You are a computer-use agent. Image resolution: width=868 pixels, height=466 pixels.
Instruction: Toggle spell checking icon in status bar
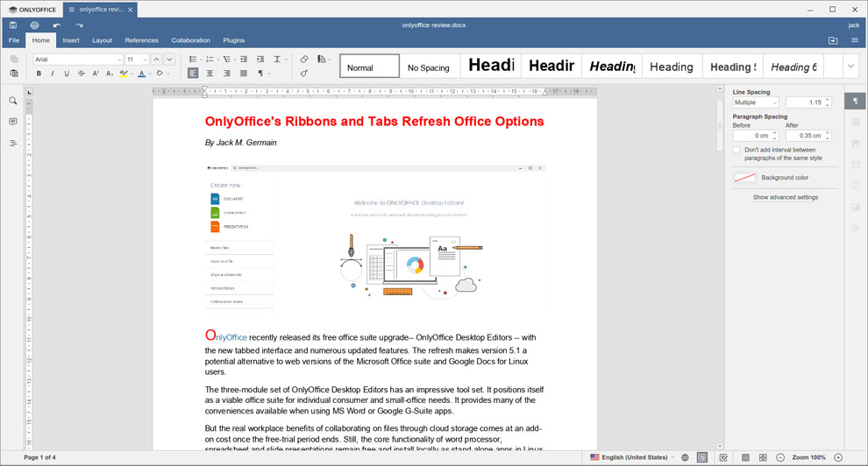click(702, 458)
